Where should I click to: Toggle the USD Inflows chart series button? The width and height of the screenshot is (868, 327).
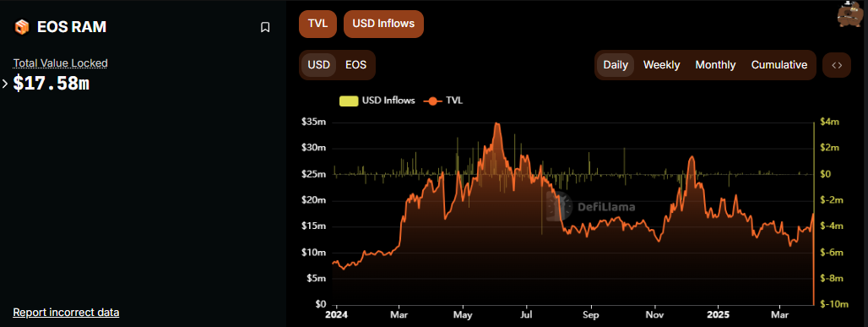pos(383,24)
